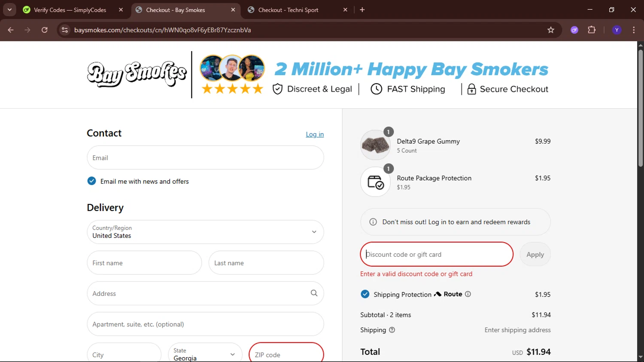Uncheck Shipping Protection Route checkbox
The image size is (644, 362).
click(365, 294)
